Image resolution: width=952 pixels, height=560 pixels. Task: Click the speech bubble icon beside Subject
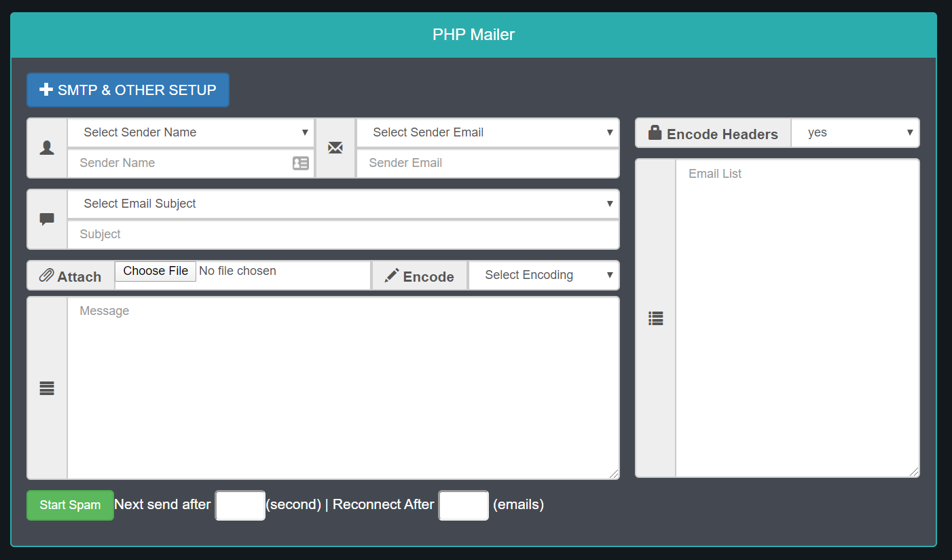point(47,219)
